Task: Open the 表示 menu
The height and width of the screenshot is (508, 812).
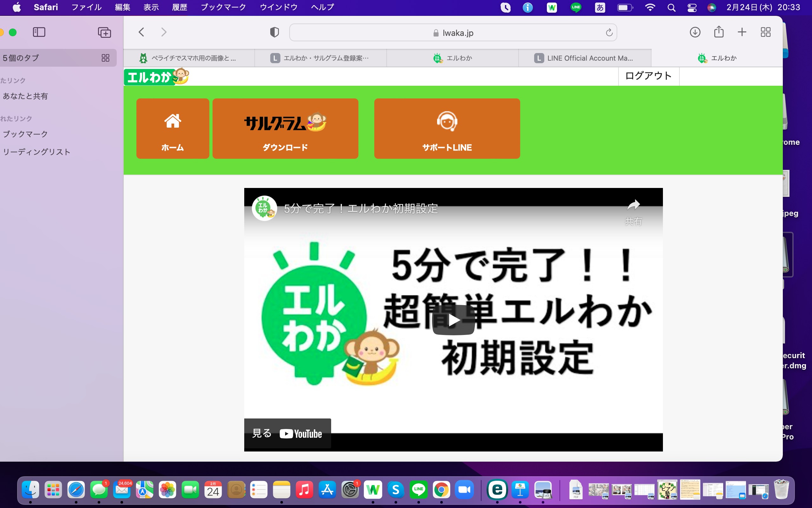Action: (x=151, y=7)
